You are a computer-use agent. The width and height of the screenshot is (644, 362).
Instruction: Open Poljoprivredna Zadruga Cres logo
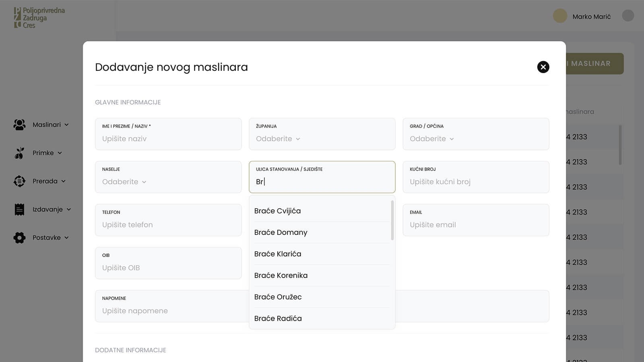(x=39, y=18)
